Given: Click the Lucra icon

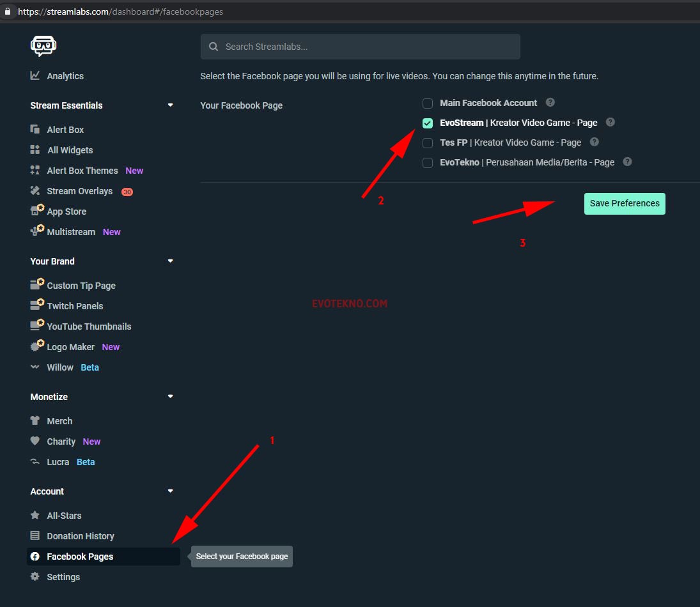Looking at the screenshot, I should (35, 461).
